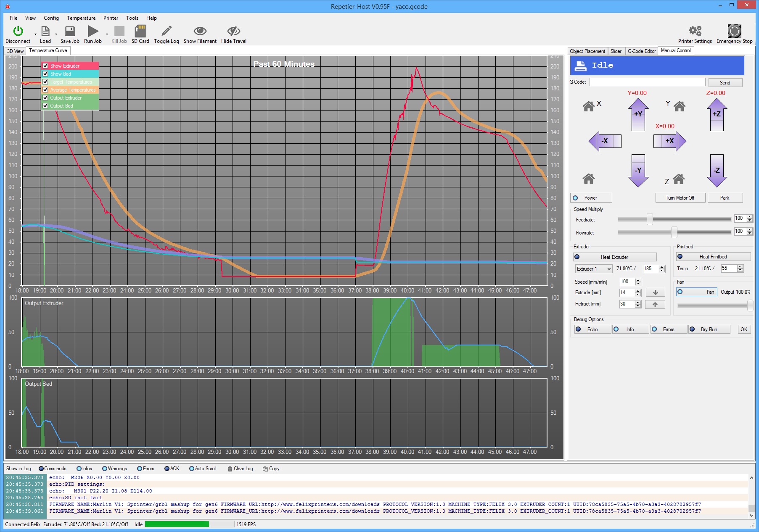Open the File menu

[13, 18]
